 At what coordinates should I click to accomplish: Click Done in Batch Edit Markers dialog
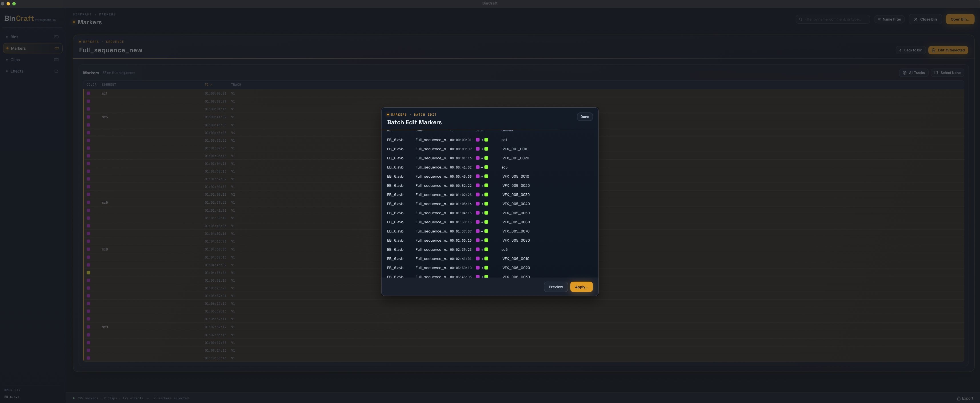[585, 117]
